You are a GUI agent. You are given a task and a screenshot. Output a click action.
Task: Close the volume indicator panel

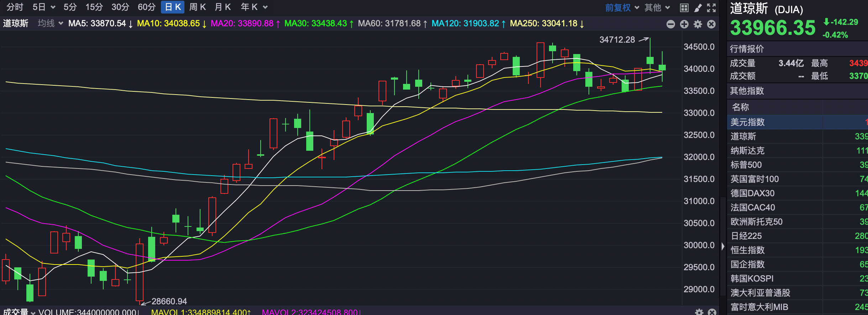pos(712,312)
